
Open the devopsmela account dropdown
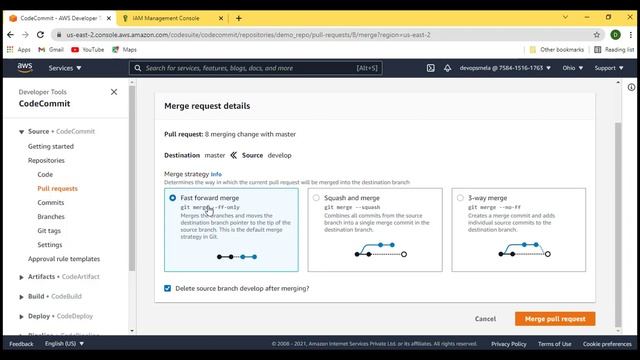point(505,68)
